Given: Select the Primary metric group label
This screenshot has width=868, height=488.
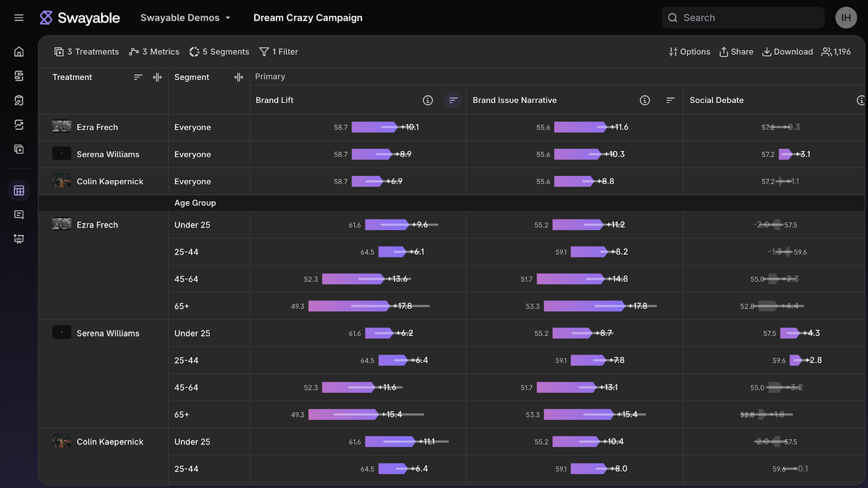Looking at the screenshot, I should [x=270, y=76].
